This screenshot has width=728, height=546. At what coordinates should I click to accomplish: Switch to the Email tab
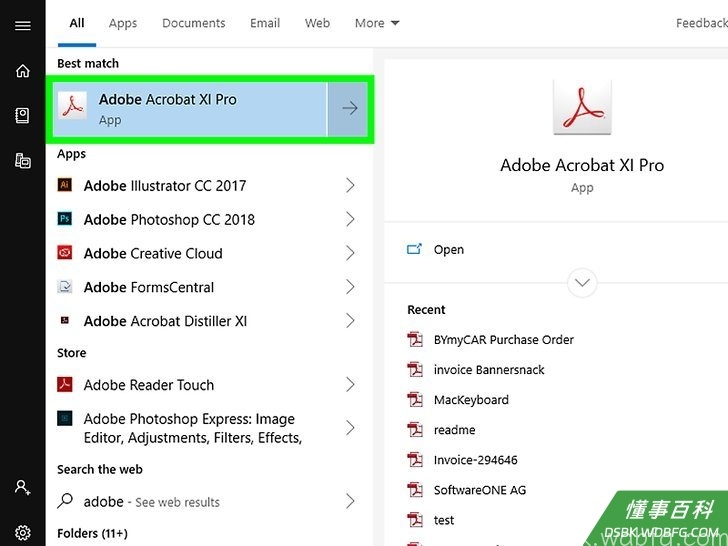point(265,23)
